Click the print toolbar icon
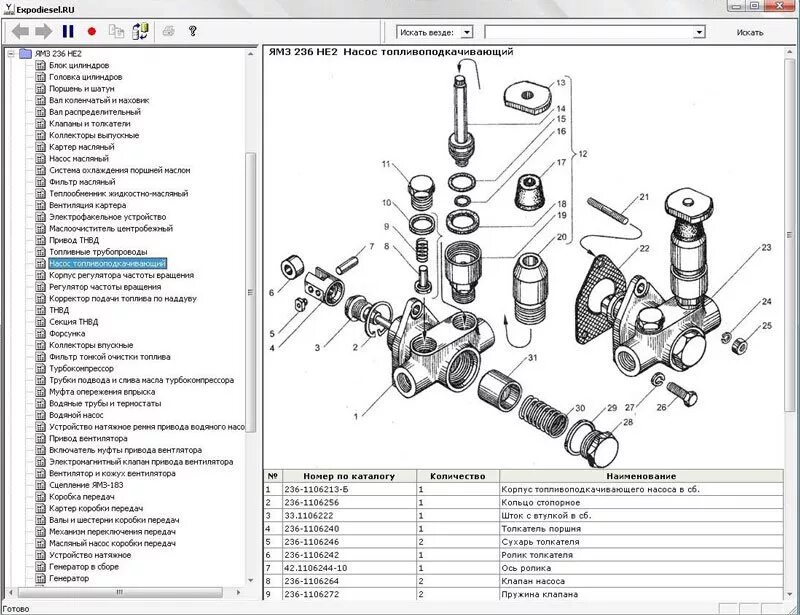The width and height of the screenshot is (800, 615). (168, 32)
